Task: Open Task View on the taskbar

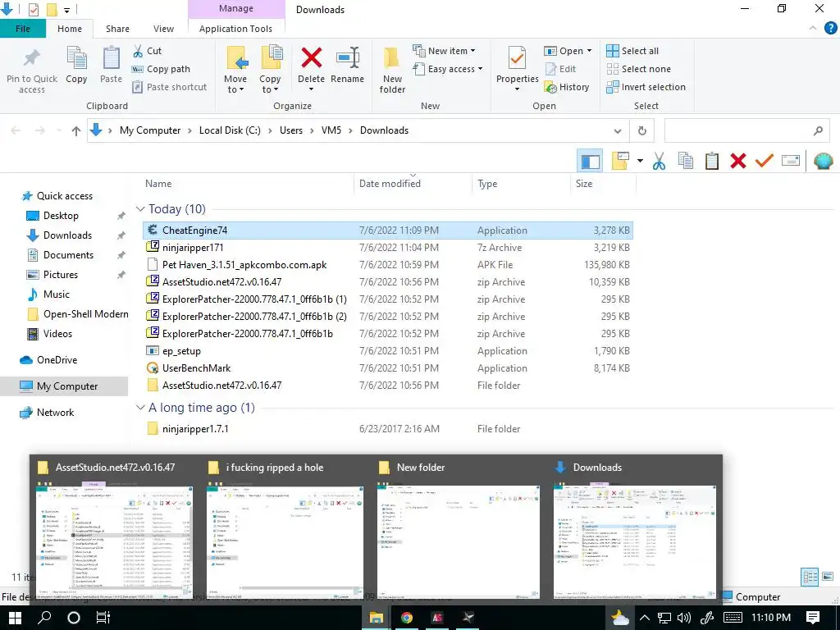Action: coord(103,618)
